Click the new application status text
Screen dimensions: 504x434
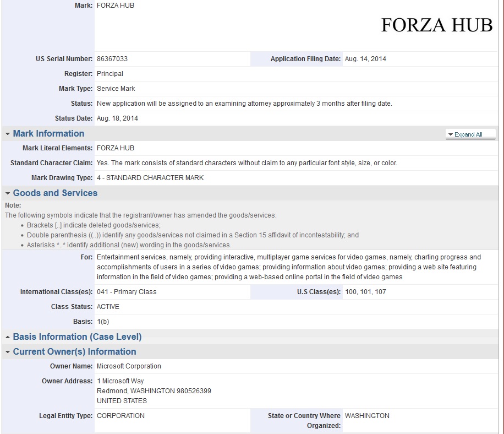(x=244, y=104)
